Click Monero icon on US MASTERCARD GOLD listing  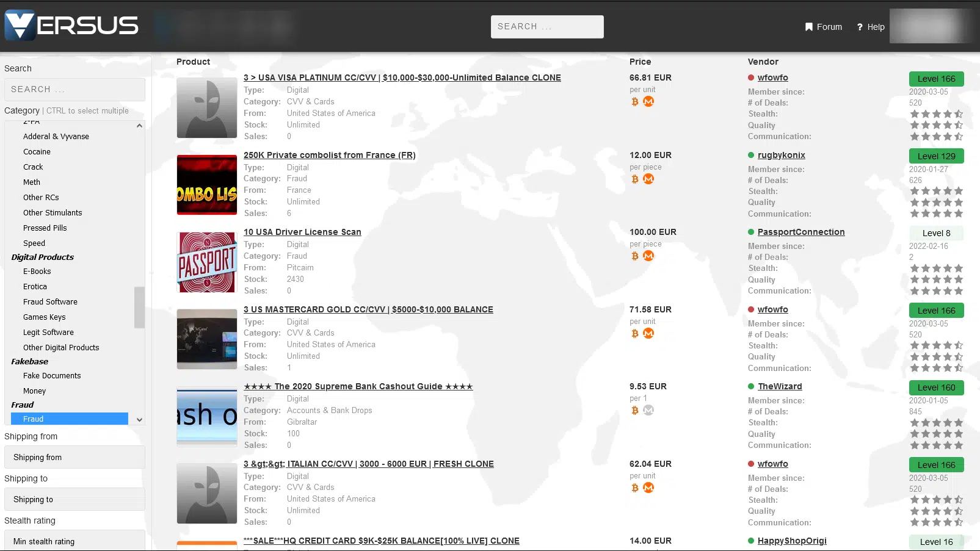(x=648, y=333)
